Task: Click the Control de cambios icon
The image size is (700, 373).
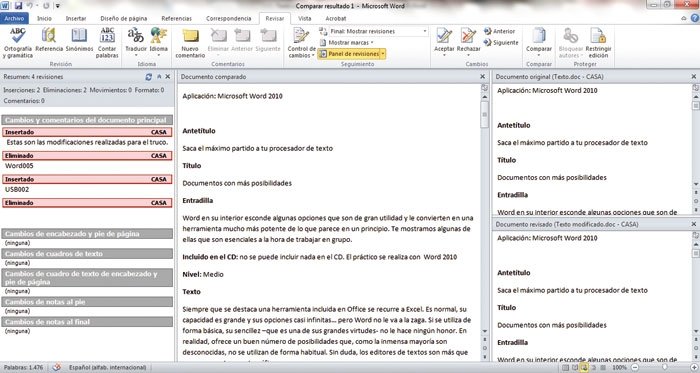Action: [x=301, y=36]
